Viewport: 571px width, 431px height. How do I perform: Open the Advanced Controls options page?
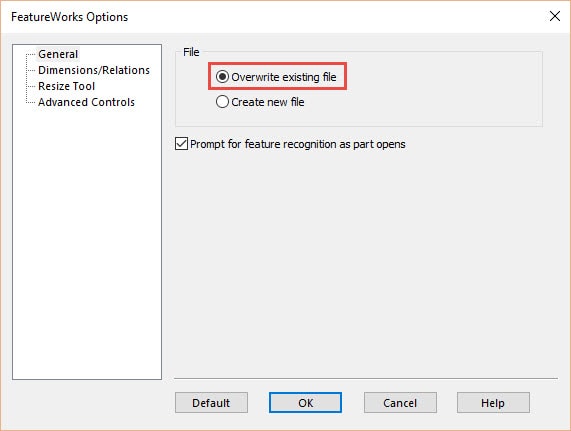point(86,102)
